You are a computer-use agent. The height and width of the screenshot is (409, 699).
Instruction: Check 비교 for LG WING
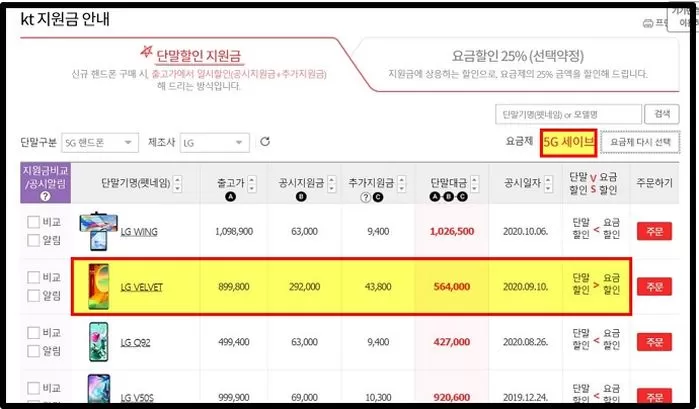[x=33, y=222]
